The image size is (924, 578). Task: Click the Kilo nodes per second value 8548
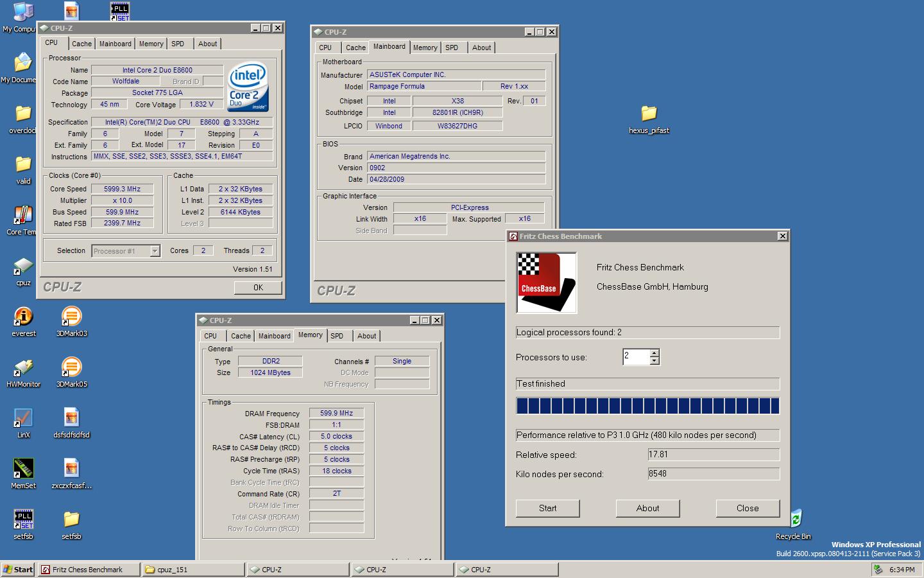714,474
